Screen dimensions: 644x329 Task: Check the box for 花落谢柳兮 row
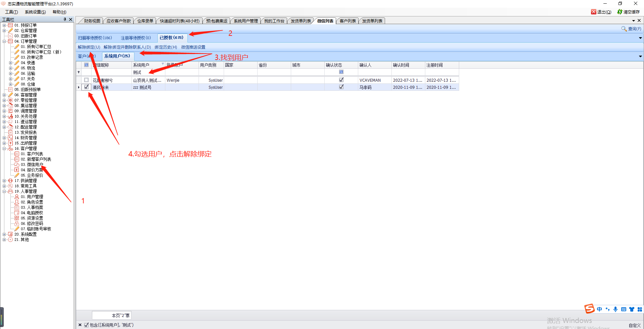[87, 80]
